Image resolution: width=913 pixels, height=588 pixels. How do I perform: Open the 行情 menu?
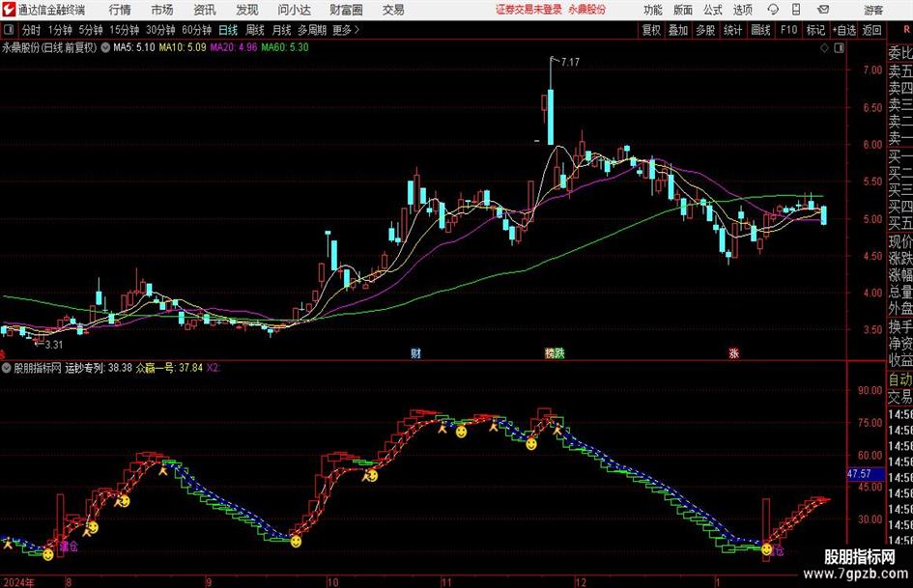click(120, 10)
